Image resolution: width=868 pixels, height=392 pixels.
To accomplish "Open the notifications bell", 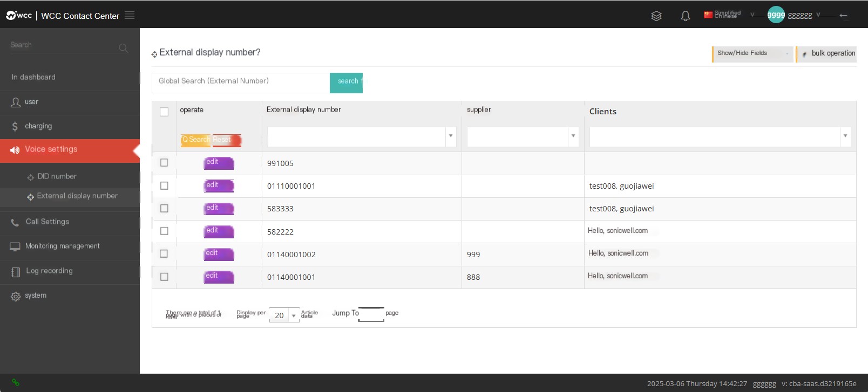I will click(x=686, y=16).
